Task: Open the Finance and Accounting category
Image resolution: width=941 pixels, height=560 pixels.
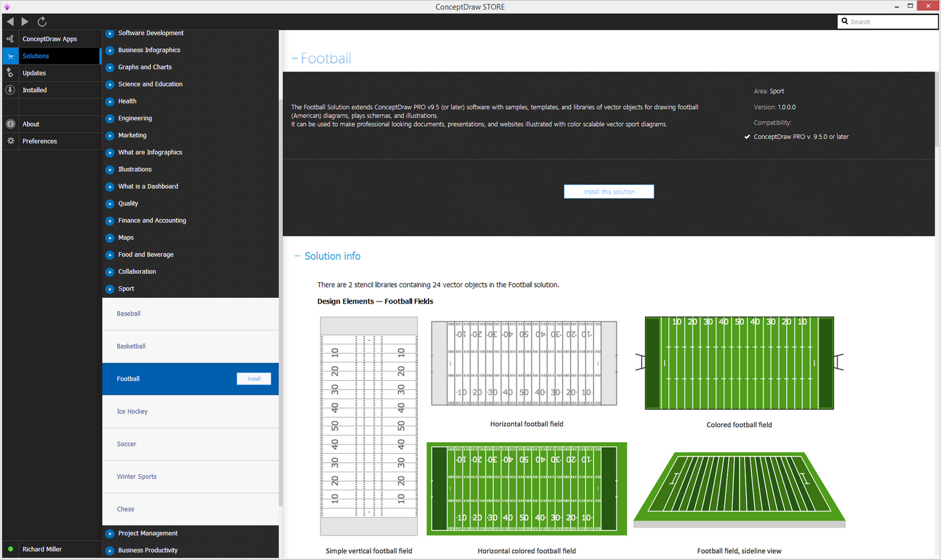Action: pyautogui.click(x=152, y=221)
